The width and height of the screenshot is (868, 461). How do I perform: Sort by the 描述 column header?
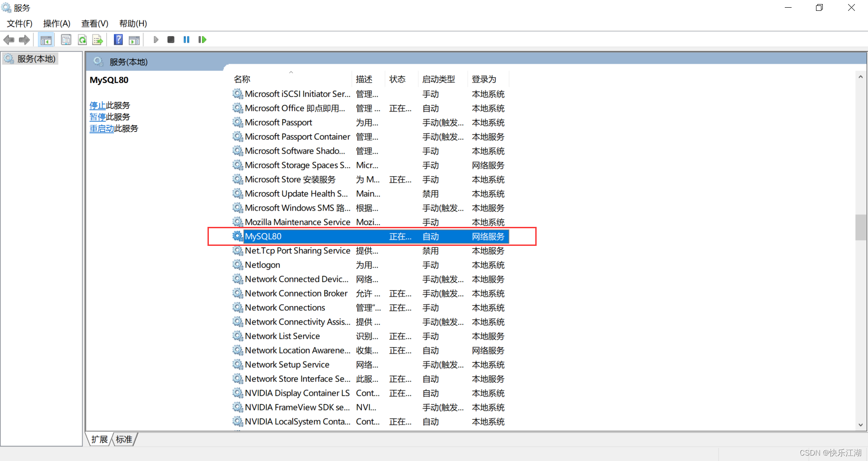pyautogui.click(x=368, y=79)
